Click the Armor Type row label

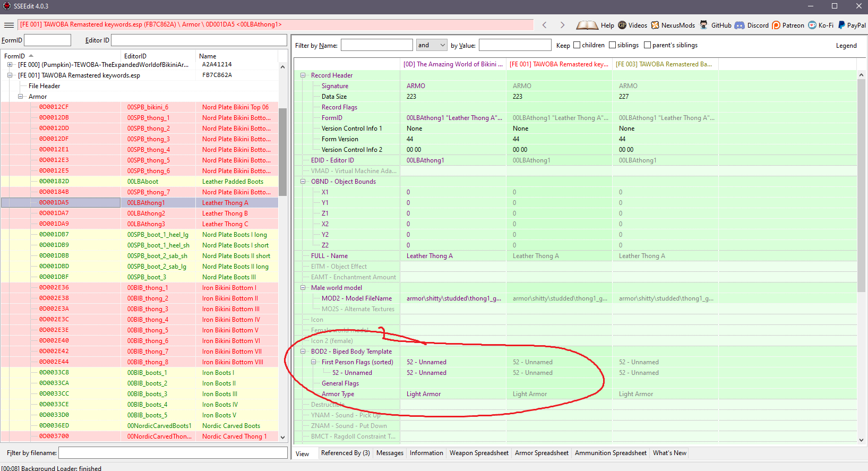[x=338, y=394]
